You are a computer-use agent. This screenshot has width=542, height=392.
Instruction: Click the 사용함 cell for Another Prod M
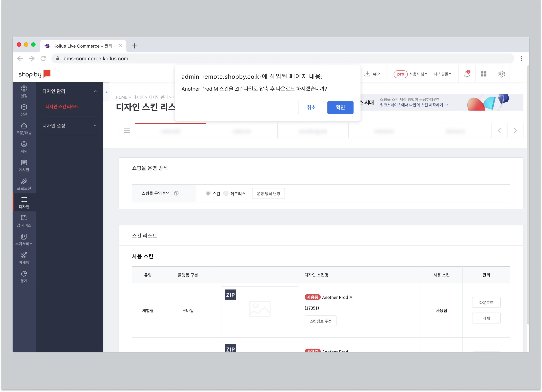tap(441, 310)
